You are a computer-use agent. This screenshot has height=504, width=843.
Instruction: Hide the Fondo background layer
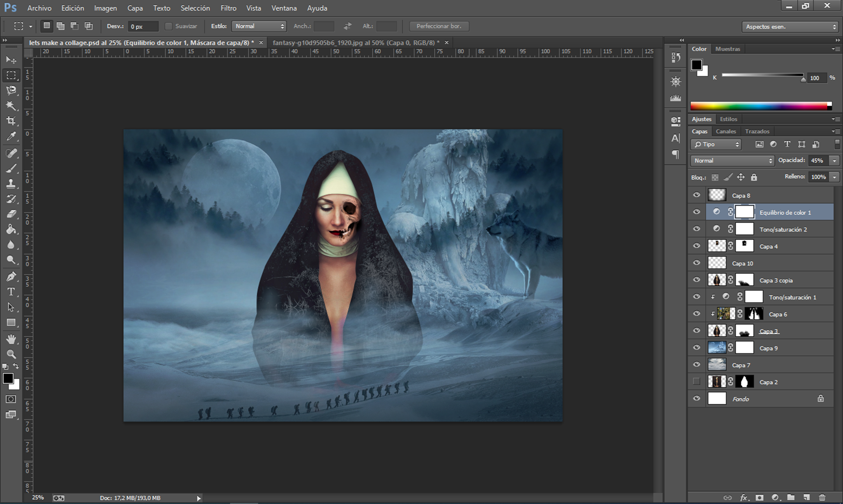tap(696, 398)
